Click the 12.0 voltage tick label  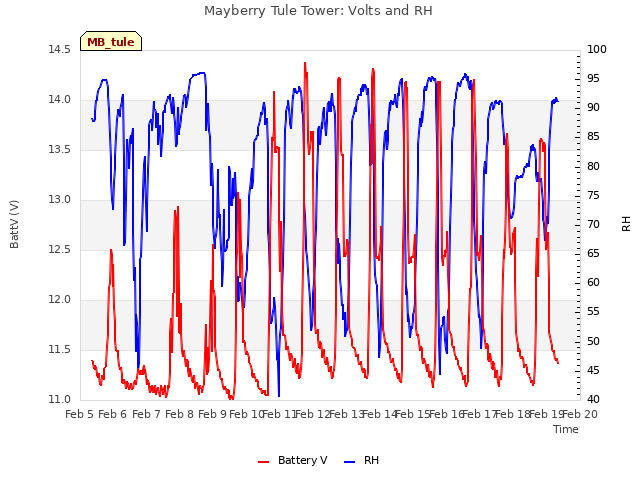coord(60,300)
